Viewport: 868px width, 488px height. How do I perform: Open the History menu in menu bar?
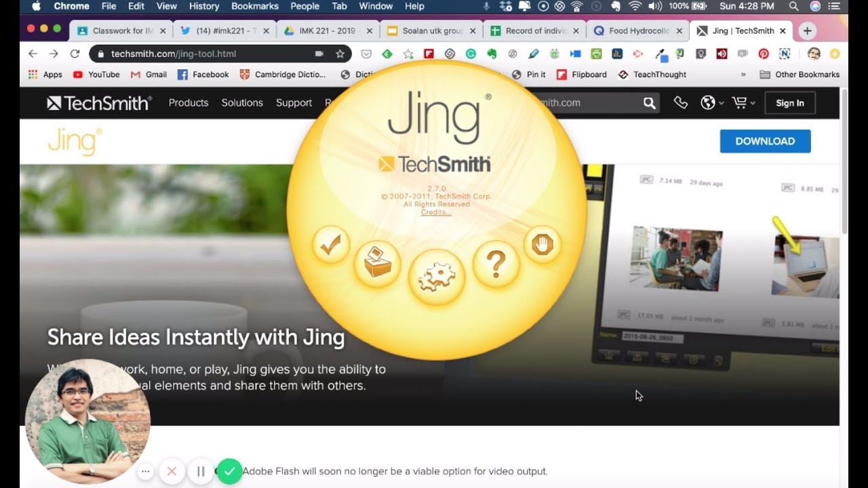coord(204,6)
